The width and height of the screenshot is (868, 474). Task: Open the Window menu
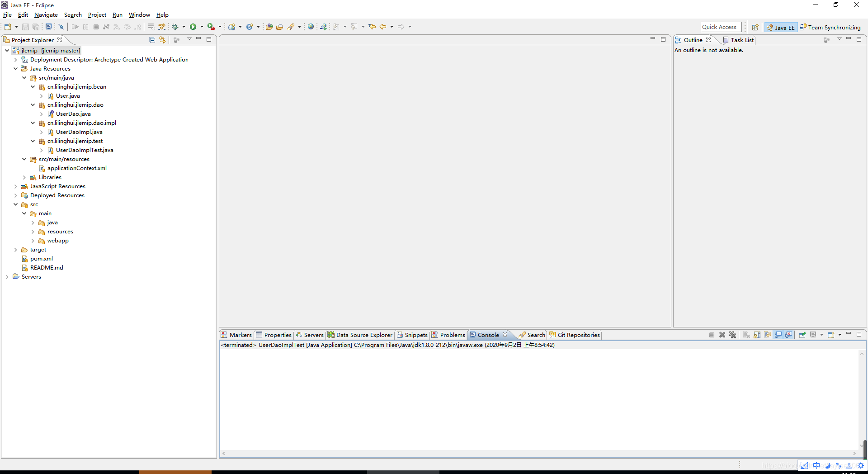(139, 14)
